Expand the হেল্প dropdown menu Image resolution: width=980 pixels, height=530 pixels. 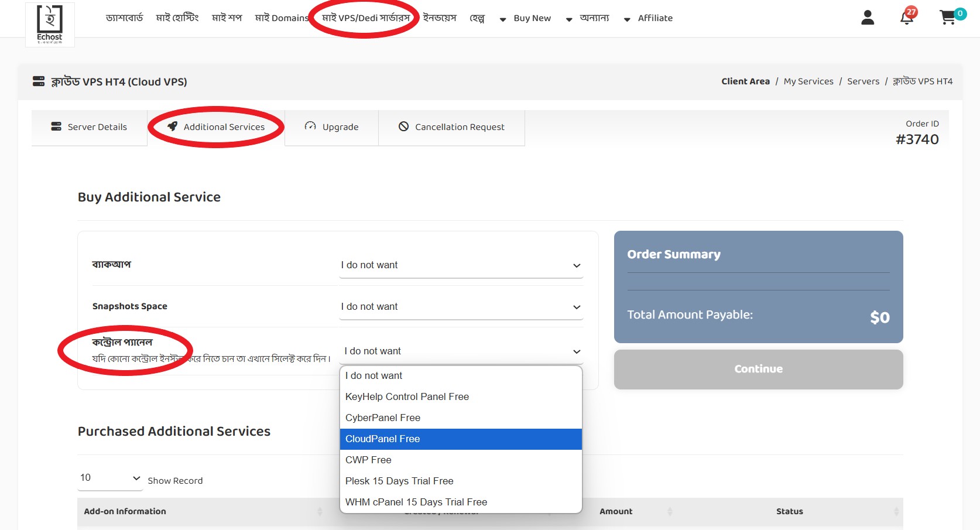[477, 18]
